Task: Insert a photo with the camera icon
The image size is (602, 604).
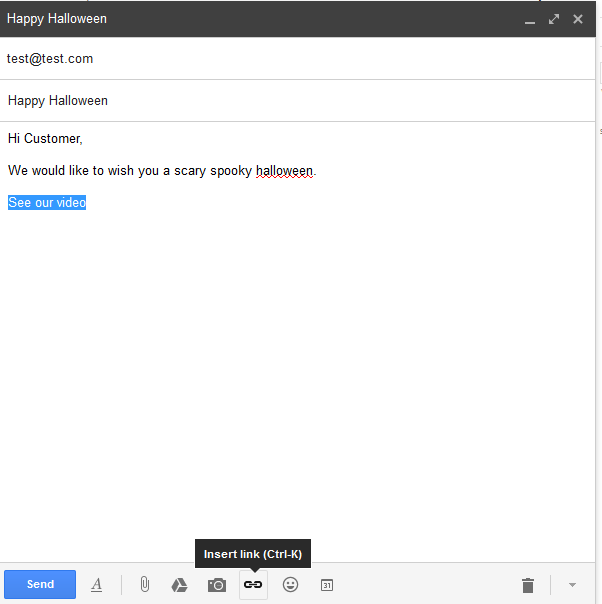Action: coord(217,585)
